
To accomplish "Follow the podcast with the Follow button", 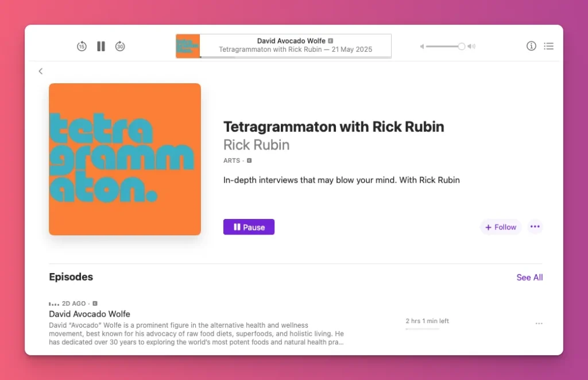I will (x=501, y=227).
